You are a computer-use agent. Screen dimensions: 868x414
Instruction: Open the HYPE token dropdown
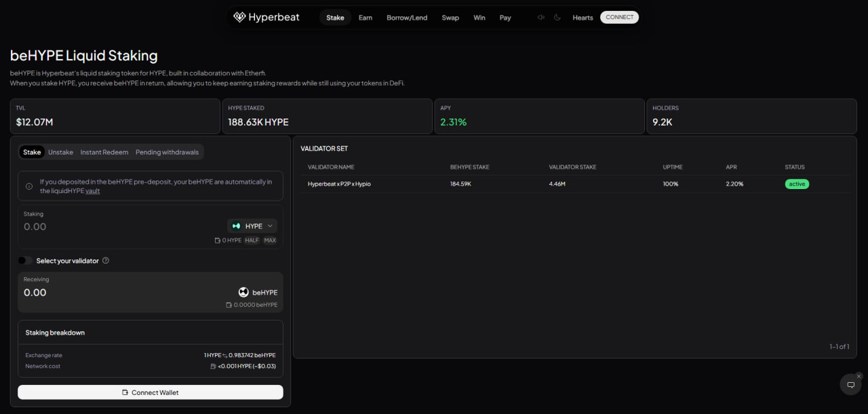[x=252, y=226]
